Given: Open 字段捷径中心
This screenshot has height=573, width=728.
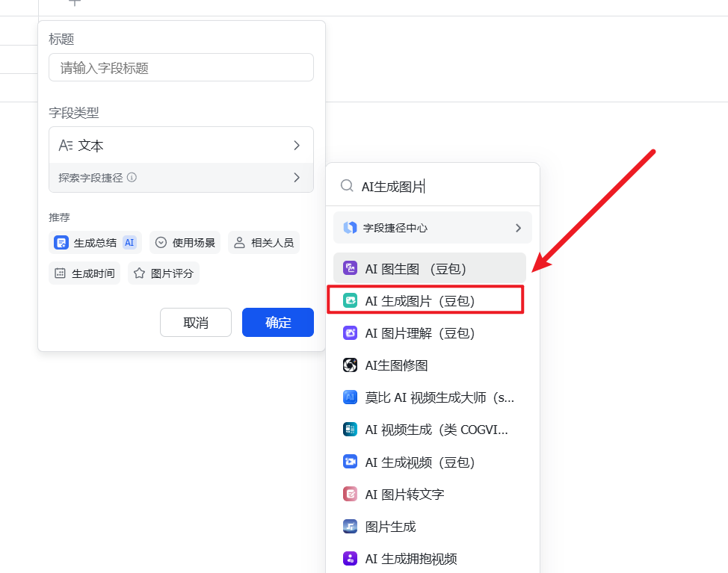Looking at the screenshot, I should point(433,228).
